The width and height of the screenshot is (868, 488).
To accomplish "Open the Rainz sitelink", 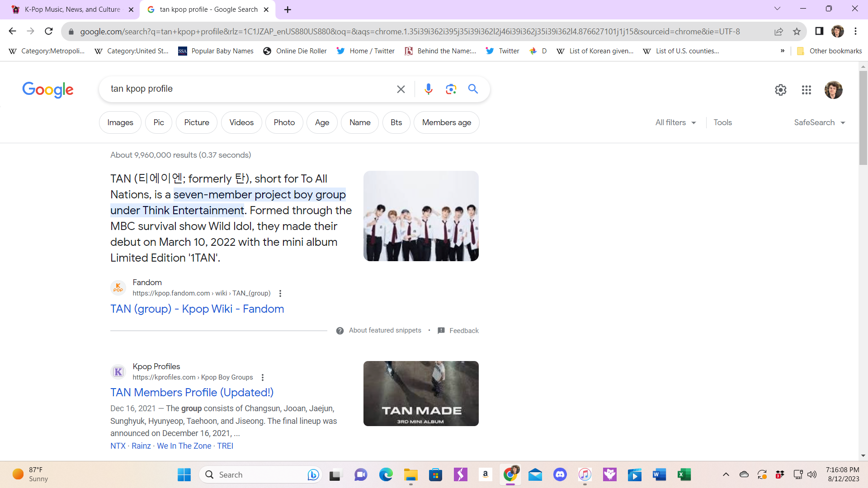I will tap(141, 446).
